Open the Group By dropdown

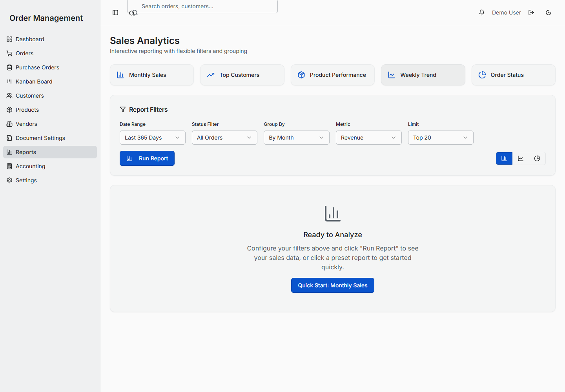[x=297, y=138]
